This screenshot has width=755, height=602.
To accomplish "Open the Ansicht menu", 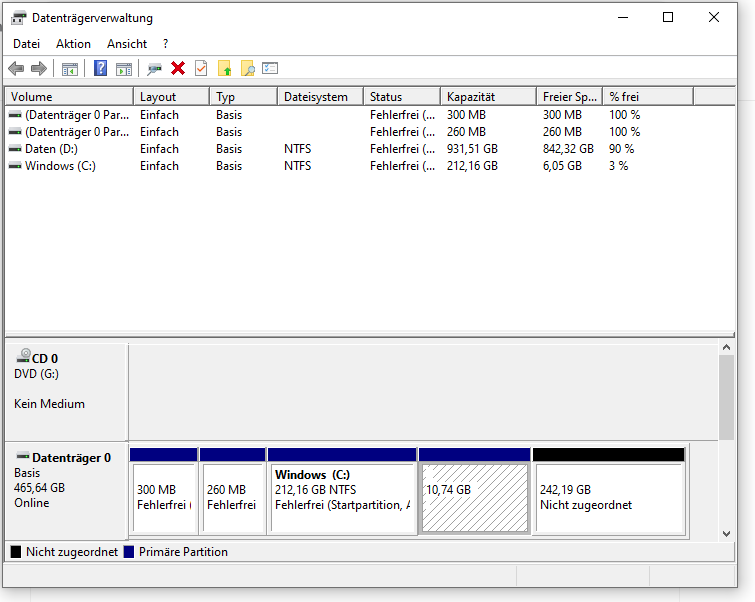I will (127, 44).
